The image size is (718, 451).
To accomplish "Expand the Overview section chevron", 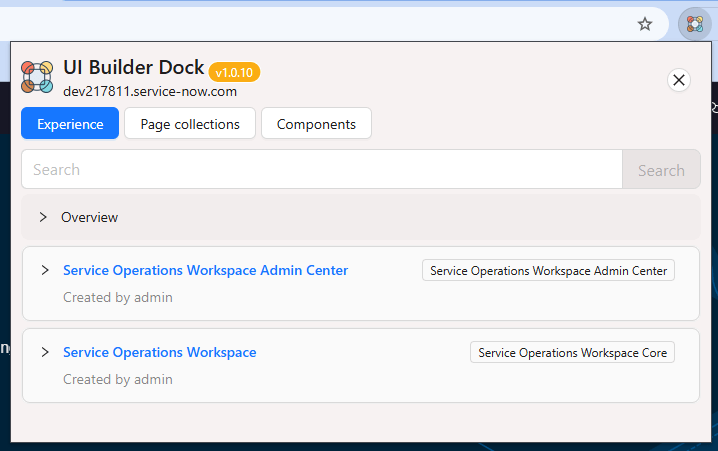I will (x=43, y=217).
